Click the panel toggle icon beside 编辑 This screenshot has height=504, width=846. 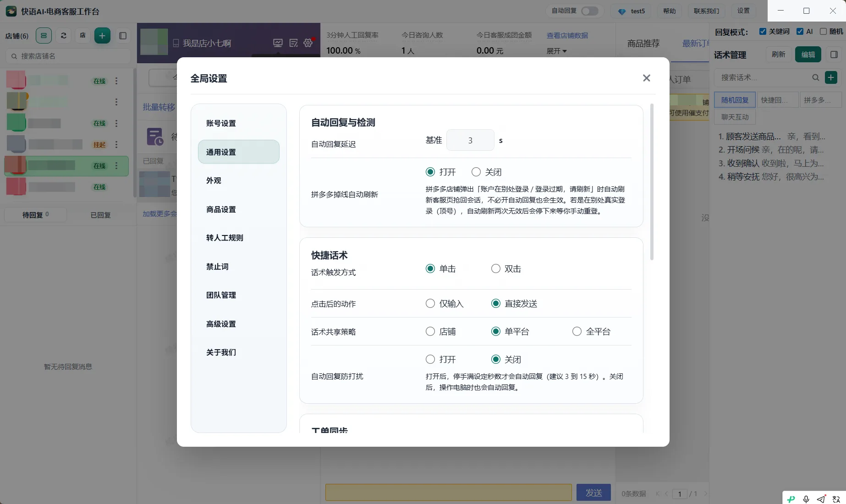click(x=834, y=55)
